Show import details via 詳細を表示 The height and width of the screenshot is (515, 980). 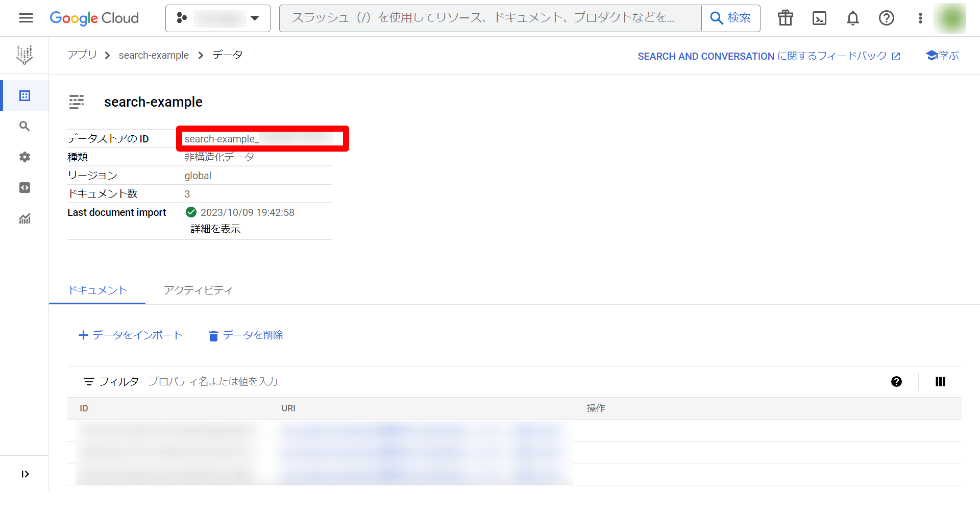pos(215,229)
